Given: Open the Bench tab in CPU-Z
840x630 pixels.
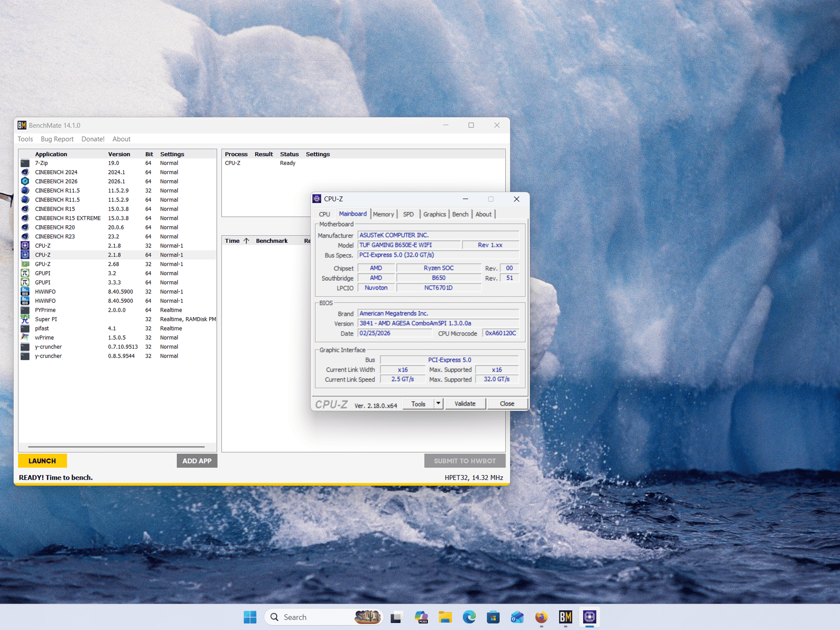Looking at the screenshot, I should [460, 214].
